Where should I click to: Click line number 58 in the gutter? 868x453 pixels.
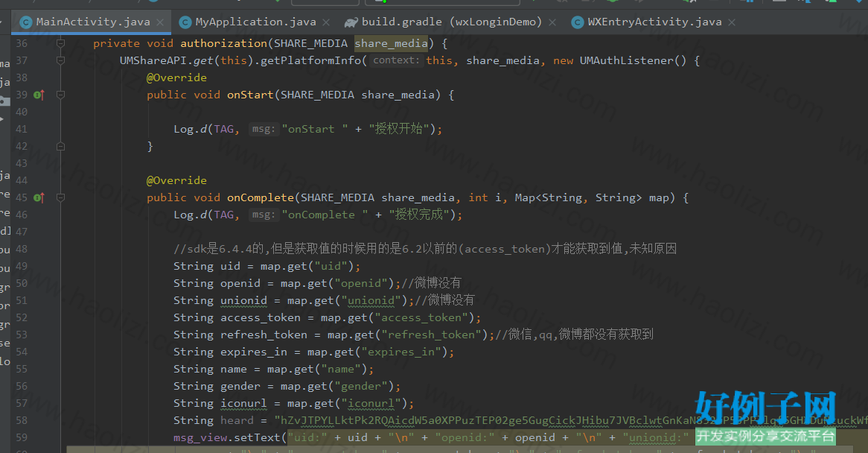coord(22,420)
